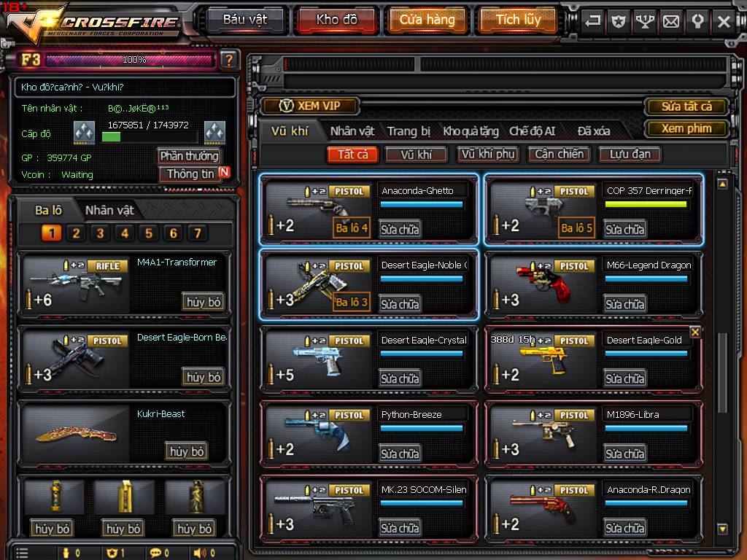This screenshot has width=747, height=560.
Task: Select M66-Legend Dragon pistol image
Action: [x=543, y=285]
